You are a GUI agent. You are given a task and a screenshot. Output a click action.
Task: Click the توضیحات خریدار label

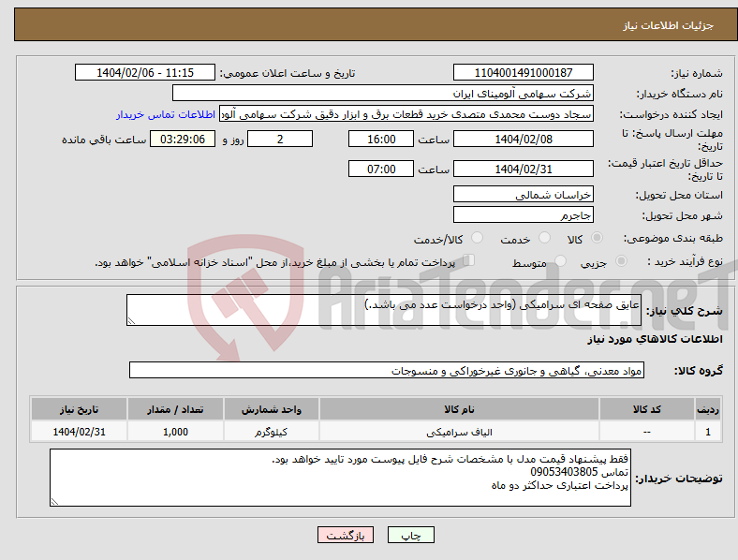point(679,479)
